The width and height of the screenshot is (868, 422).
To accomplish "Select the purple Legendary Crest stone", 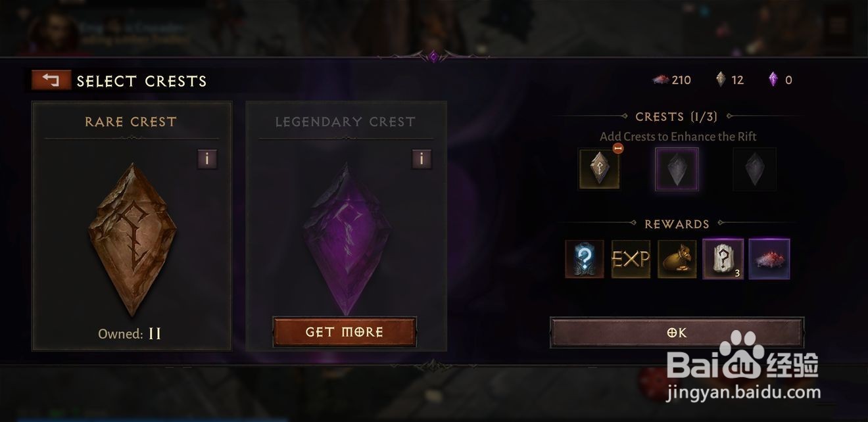I will [347, 240].
